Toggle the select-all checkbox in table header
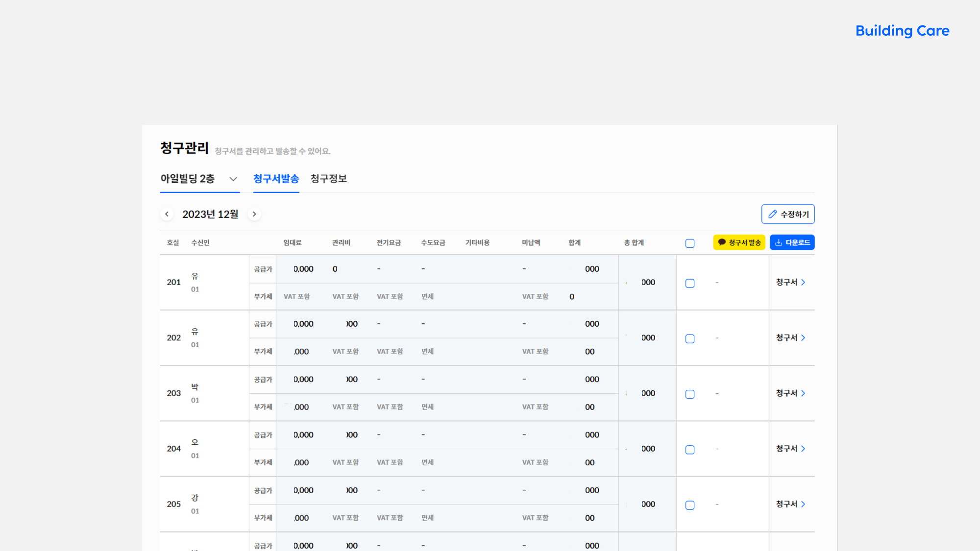The image size is (980, 551). (690, 243)
